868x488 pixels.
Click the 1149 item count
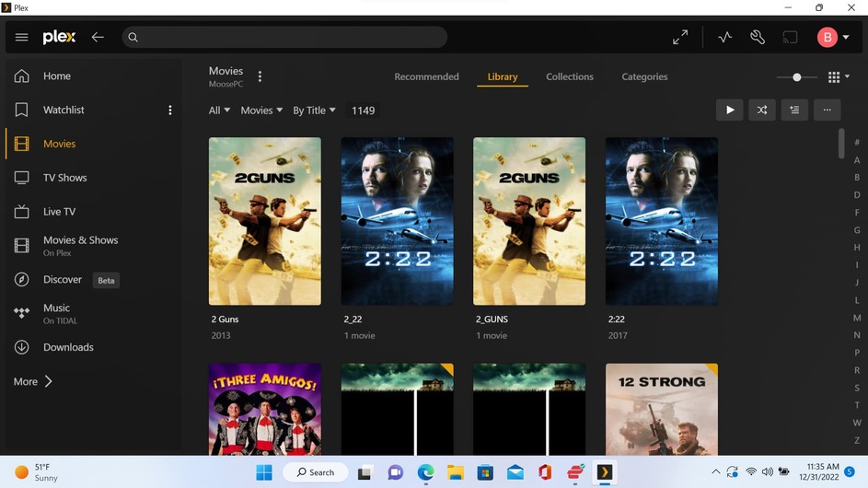(x=364, y=110)
